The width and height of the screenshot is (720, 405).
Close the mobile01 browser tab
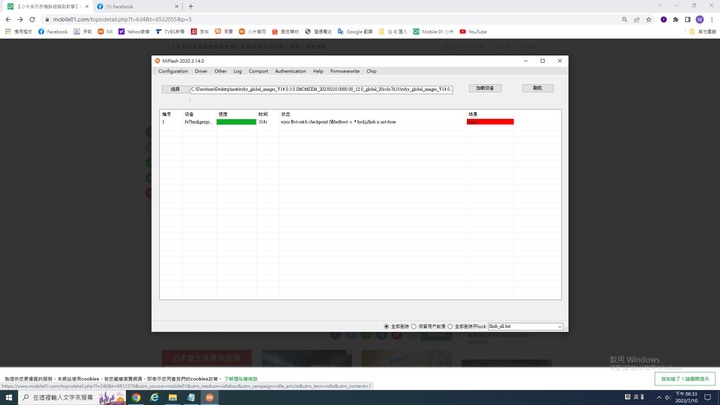[x=87, y=6]
